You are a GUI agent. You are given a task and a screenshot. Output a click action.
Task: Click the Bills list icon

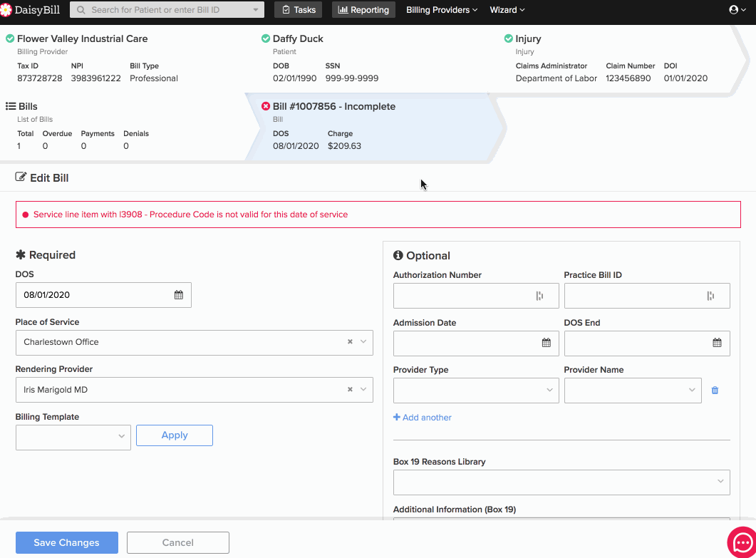coord(11,106)
